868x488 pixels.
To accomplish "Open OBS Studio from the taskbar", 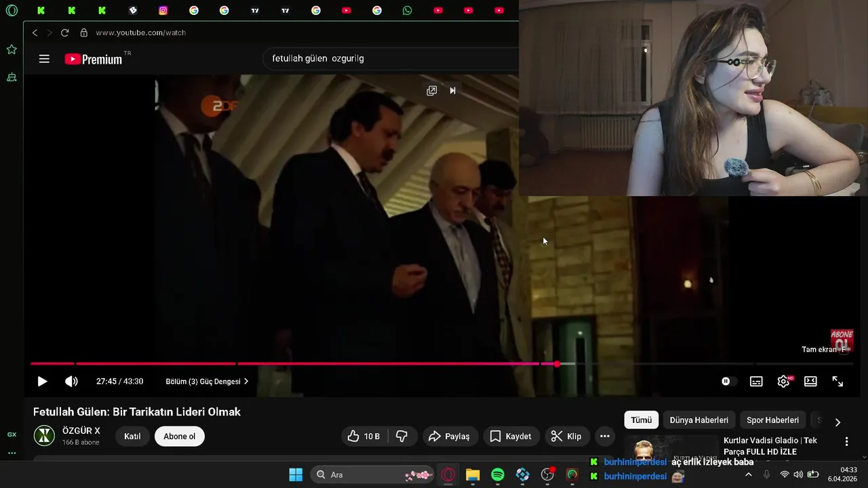I will 547,474.
